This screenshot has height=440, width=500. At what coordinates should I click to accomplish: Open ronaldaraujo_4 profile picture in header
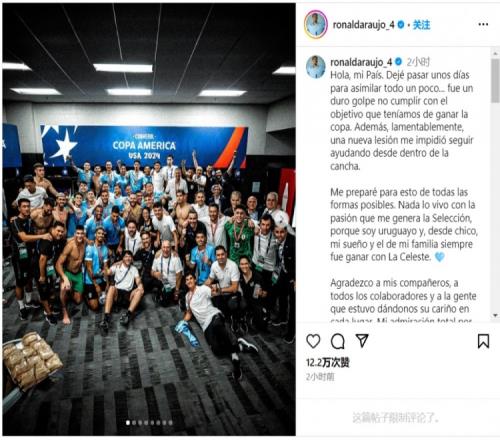[x=316, y=24]
